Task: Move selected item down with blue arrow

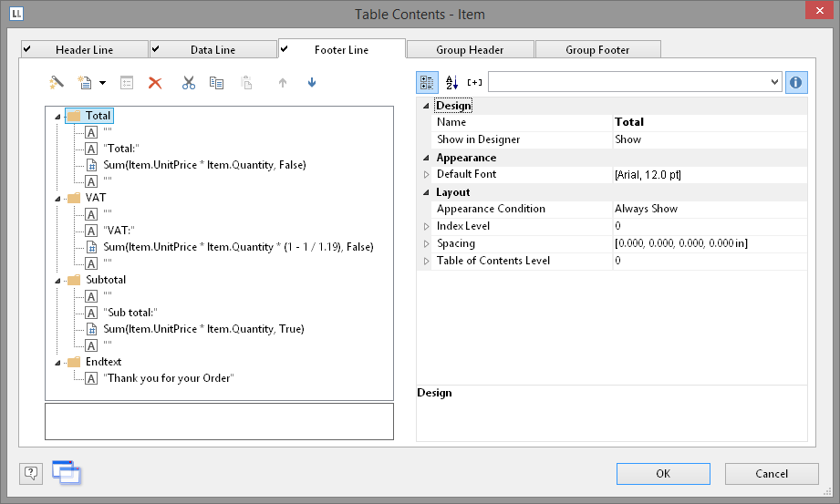Action: pos(312,83)
